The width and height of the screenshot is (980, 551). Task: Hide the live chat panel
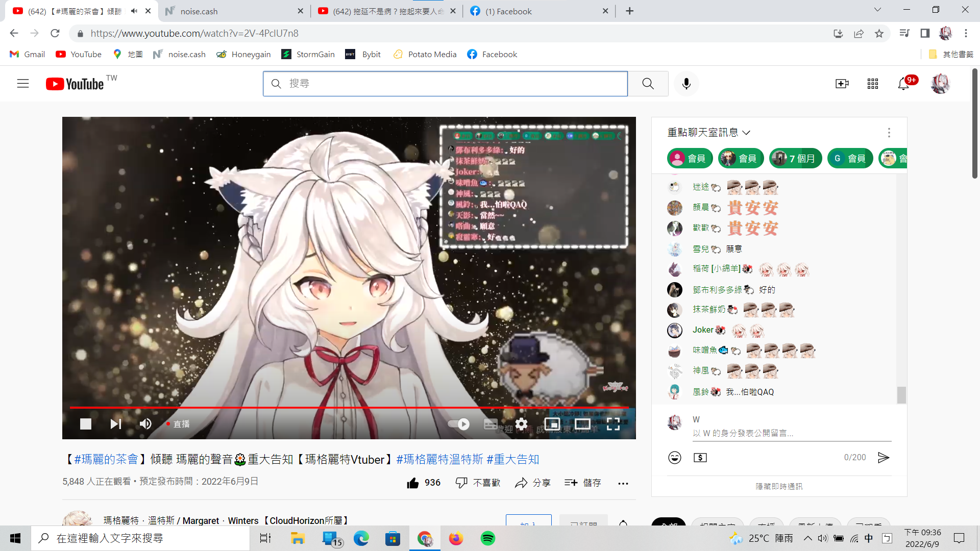click(x=779, y=487)
